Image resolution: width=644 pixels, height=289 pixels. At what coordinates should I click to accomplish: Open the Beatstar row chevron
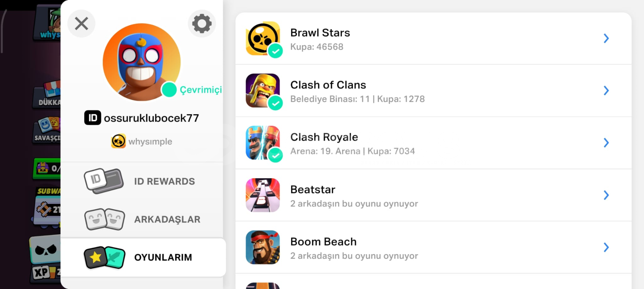tap(606, 195)
